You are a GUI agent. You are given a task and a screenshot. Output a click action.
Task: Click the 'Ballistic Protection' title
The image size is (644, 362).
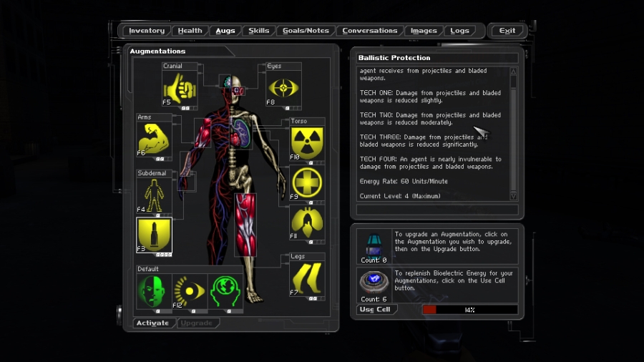(394, 58)
